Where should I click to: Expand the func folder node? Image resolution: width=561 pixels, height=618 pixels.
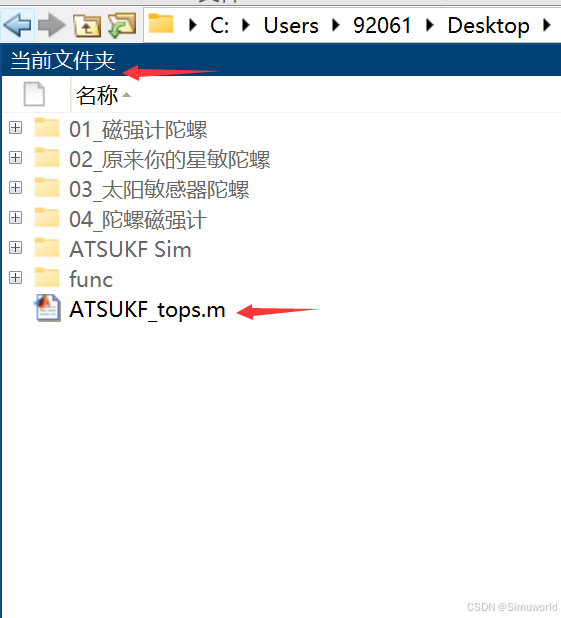click(15, 278)
